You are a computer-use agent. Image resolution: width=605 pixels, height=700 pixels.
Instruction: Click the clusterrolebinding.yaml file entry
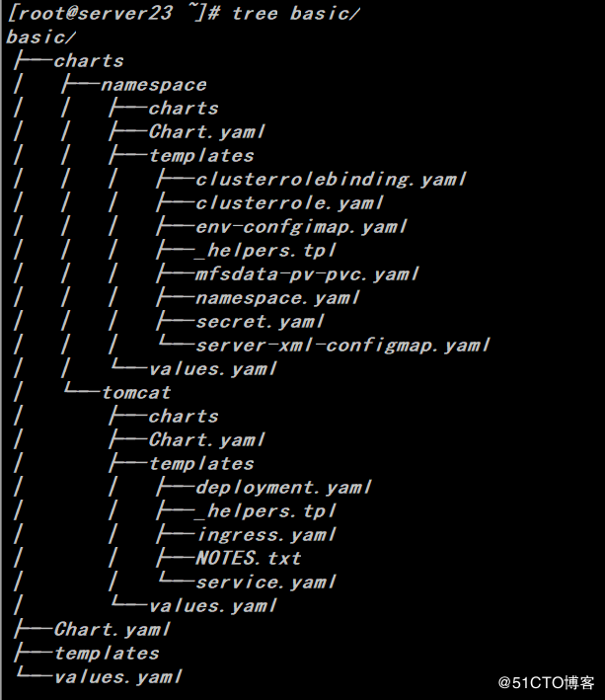tap(331, 180)
